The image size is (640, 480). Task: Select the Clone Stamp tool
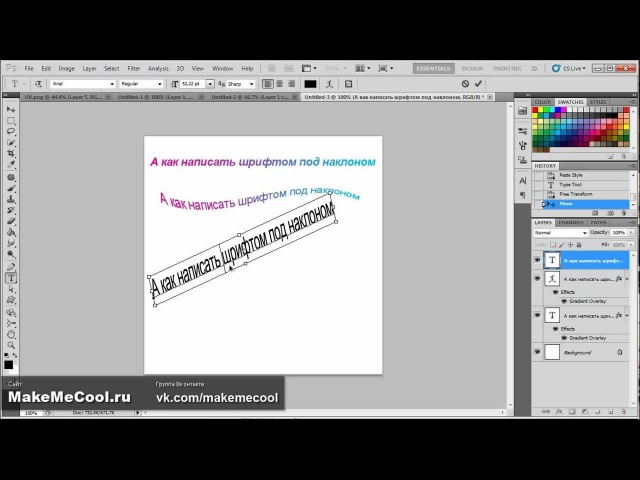pos(11,200)
